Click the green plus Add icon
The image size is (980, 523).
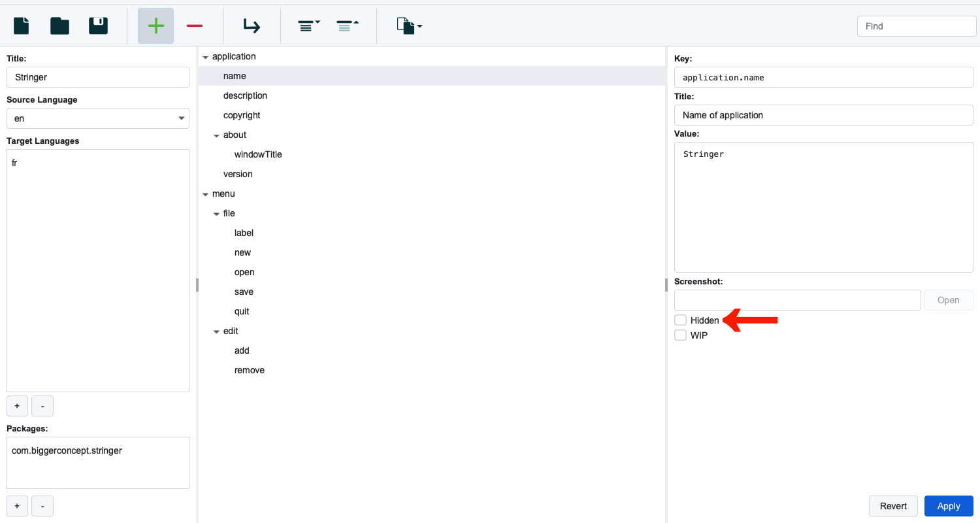point(155,25)
